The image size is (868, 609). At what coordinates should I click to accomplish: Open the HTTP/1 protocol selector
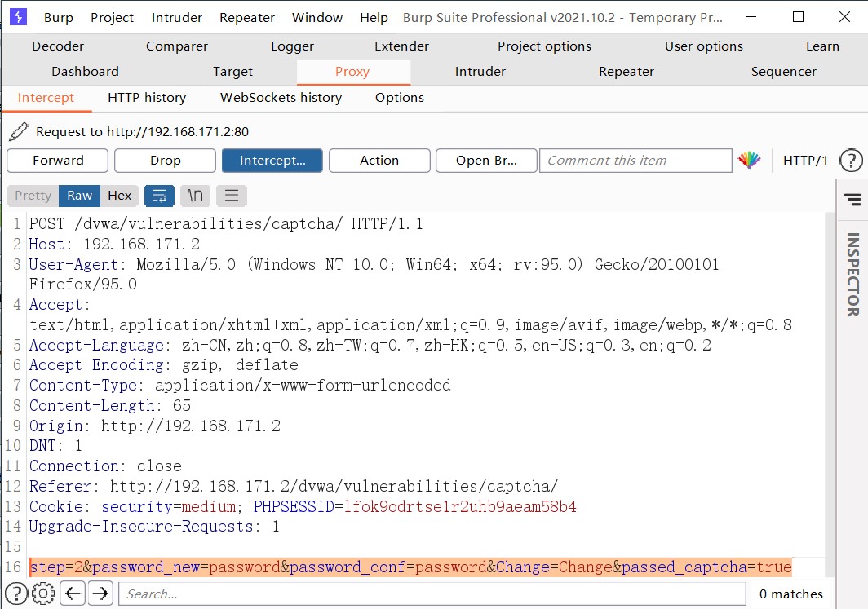coord(805,161)
